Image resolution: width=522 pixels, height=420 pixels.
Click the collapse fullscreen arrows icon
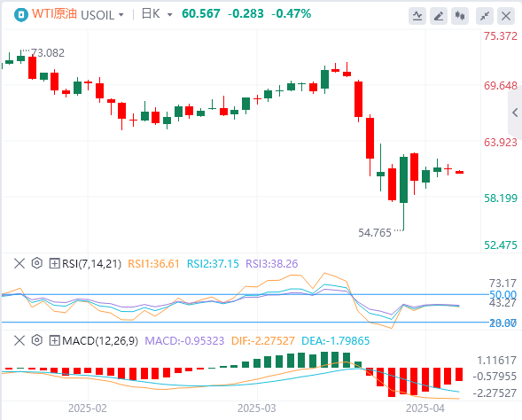coord(485,16)
